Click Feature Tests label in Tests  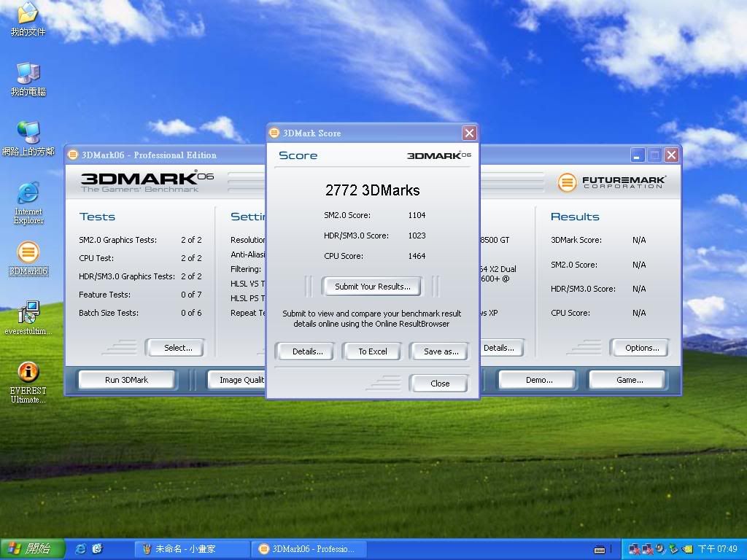coord(104,295)
